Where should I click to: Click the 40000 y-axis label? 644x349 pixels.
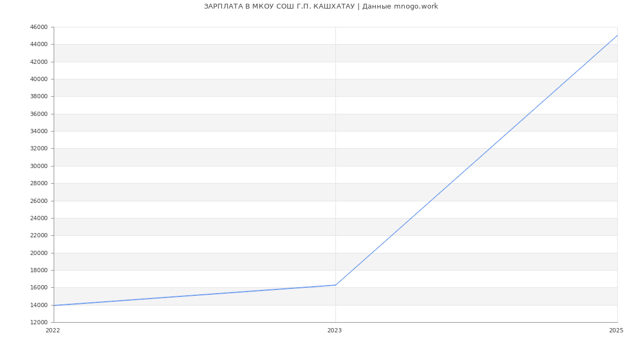[39, 79]
